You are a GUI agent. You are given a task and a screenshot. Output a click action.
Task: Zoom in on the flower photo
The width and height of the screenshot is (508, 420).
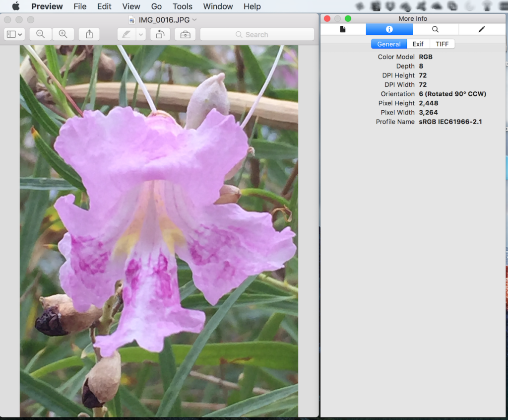[63, 34]
